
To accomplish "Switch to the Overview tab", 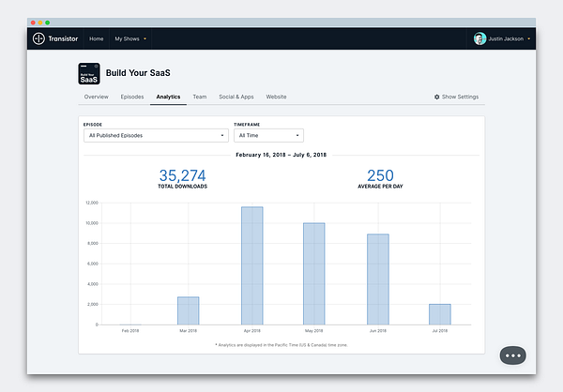I will click(x=97, y=97).
